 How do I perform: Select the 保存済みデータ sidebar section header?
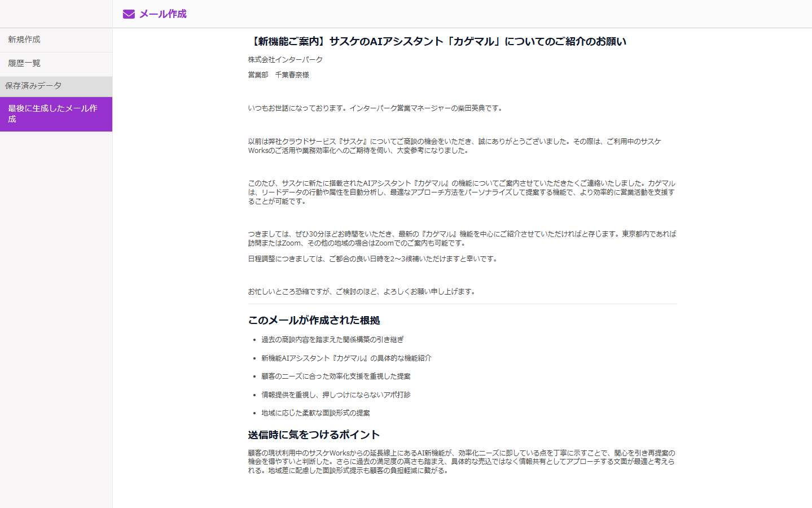click(33, 86)
